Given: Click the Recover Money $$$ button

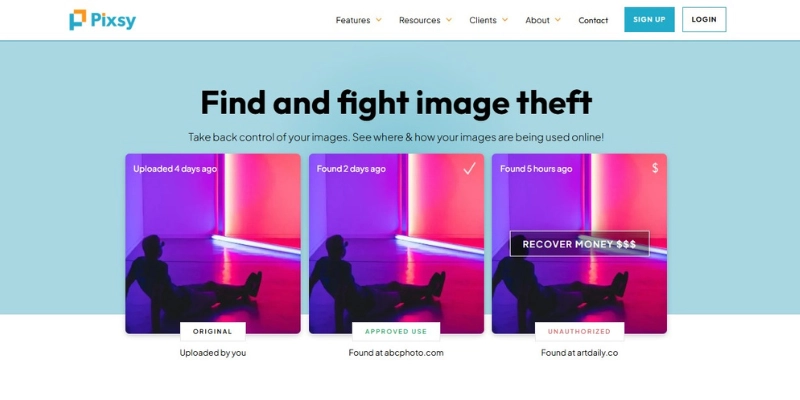Looking at the screenshot, I should click(580, 244).
